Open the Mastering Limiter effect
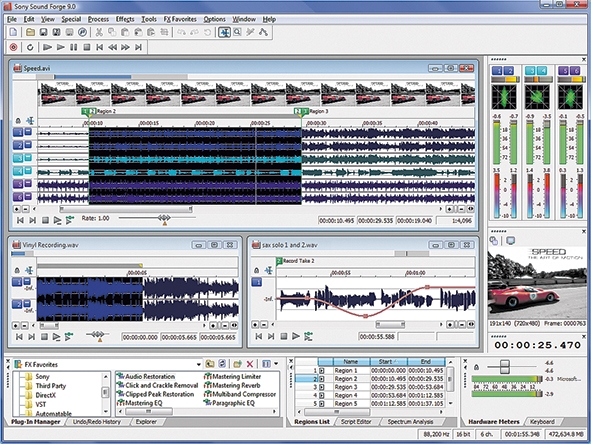 [x=233, y=376]
